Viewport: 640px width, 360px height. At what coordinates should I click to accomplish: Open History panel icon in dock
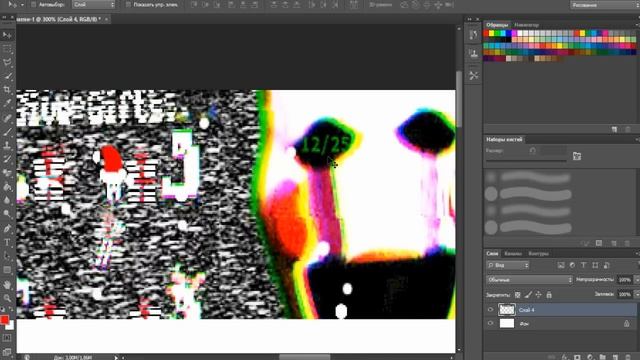(473, 35)
